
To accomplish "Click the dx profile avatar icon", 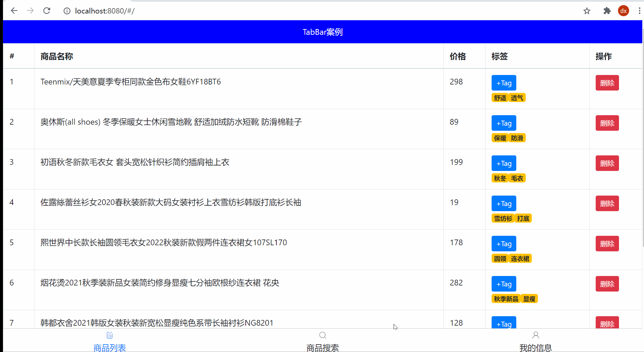I will click(x=623, y=10).
